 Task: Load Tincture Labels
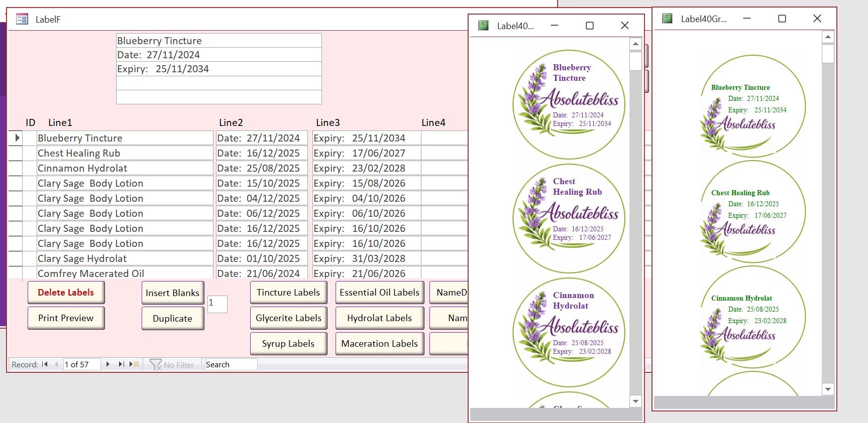coord(288,293)
